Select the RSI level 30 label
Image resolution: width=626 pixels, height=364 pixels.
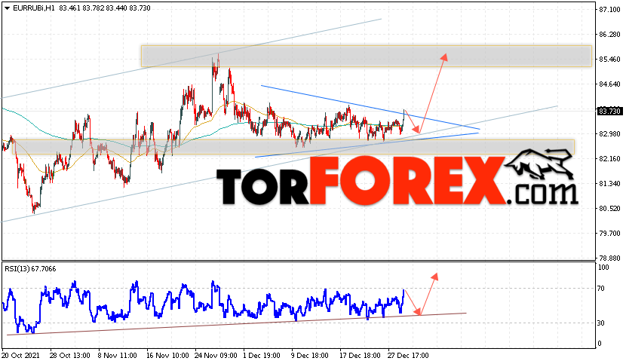point(601,323)
